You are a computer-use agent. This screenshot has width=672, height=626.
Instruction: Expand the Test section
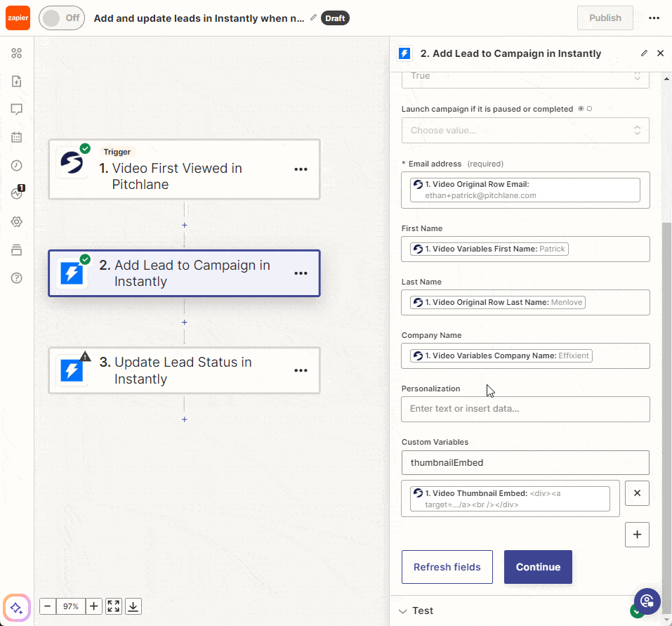point(422,611)
